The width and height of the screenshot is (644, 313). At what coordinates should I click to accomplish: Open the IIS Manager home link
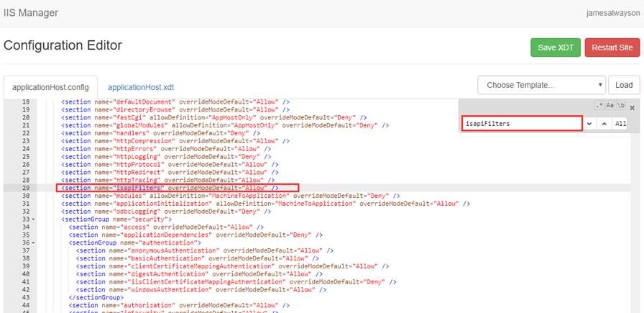pos(31,13)
